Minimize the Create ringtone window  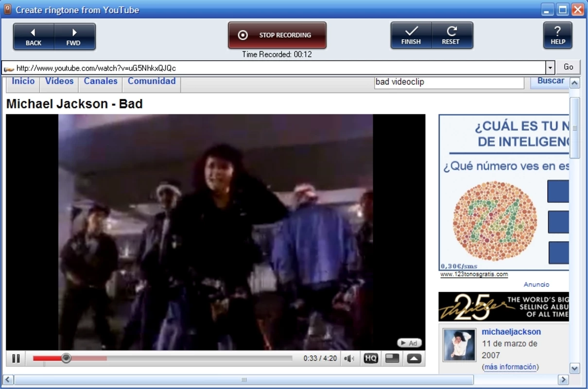click(548, 10)
